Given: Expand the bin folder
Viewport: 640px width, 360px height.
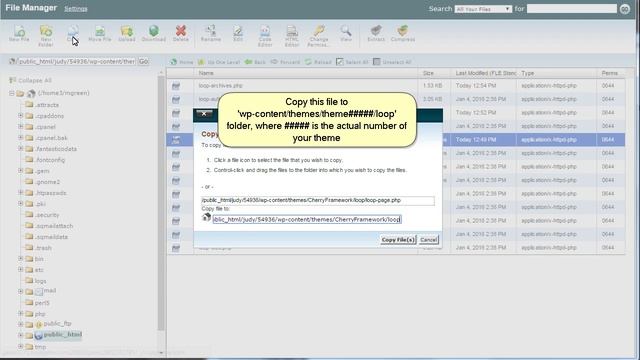Looking at the screenshot, I should [x=20, y=259].
